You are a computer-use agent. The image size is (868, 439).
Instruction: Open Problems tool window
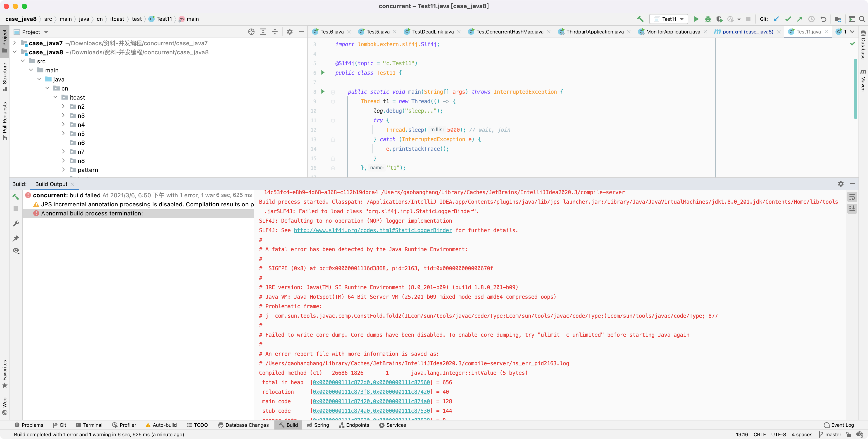29,425
